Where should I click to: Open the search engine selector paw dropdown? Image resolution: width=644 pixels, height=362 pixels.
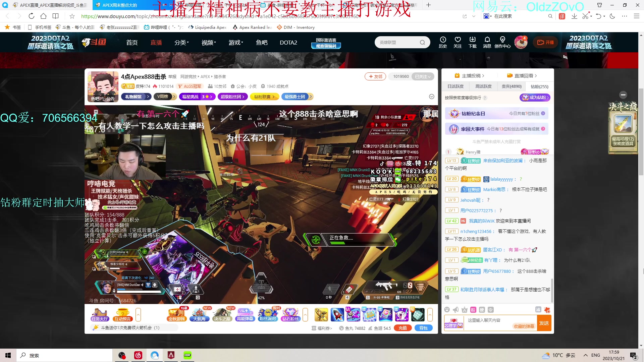pyautogui.click(x=487, y=16)
